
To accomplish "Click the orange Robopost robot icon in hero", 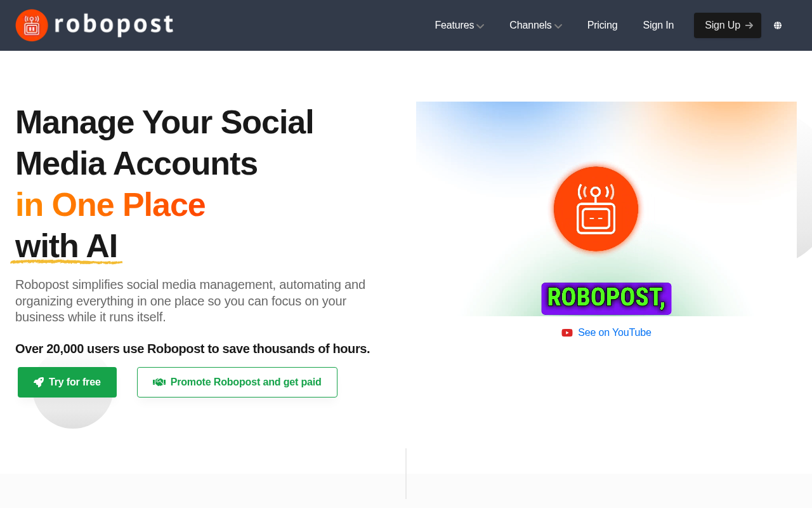I will 596,209.
